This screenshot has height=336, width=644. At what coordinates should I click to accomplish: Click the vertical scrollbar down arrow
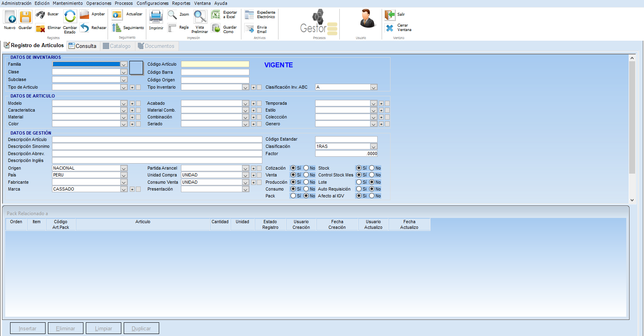tap(632, 200)
